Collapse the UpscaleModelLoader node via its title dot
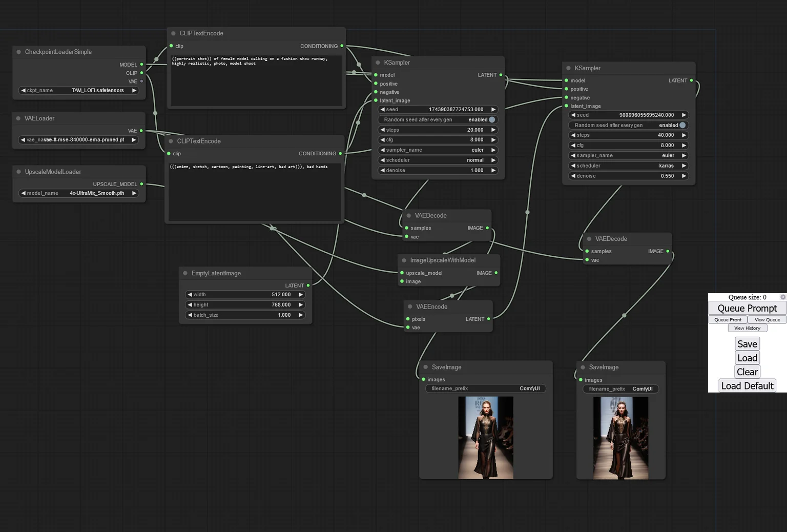Image resolution: width=787 pixels, height=532 pixels. (19, 172)
